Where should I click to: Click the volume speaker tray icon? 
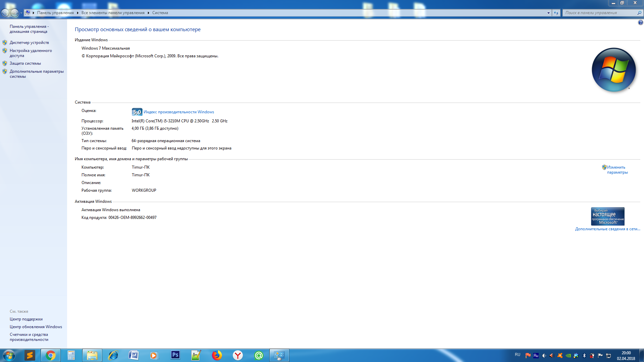point(544,356)
